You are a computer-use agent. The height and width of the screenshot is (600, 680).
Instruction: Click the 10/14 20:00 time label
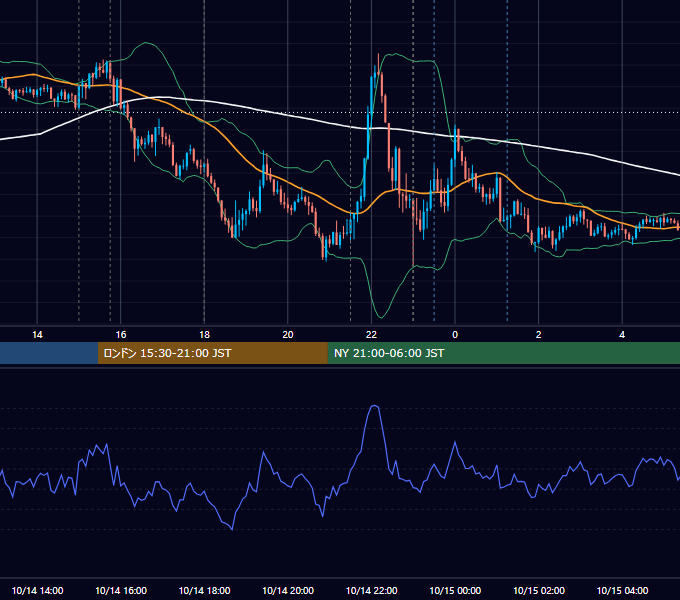[x=288, y=590]
